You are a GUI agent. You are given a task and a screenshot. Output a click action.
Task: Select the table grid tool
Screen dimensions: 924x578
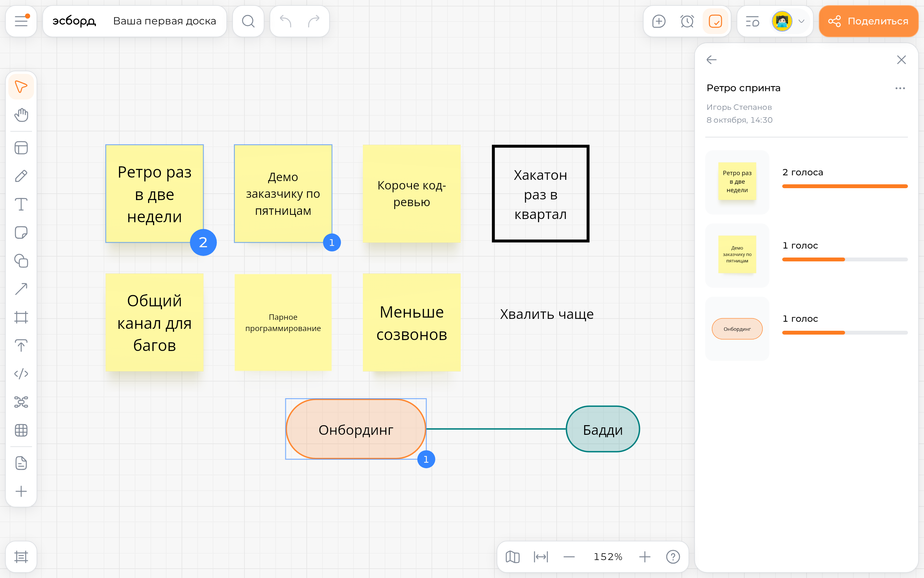(x=21, y=430)
